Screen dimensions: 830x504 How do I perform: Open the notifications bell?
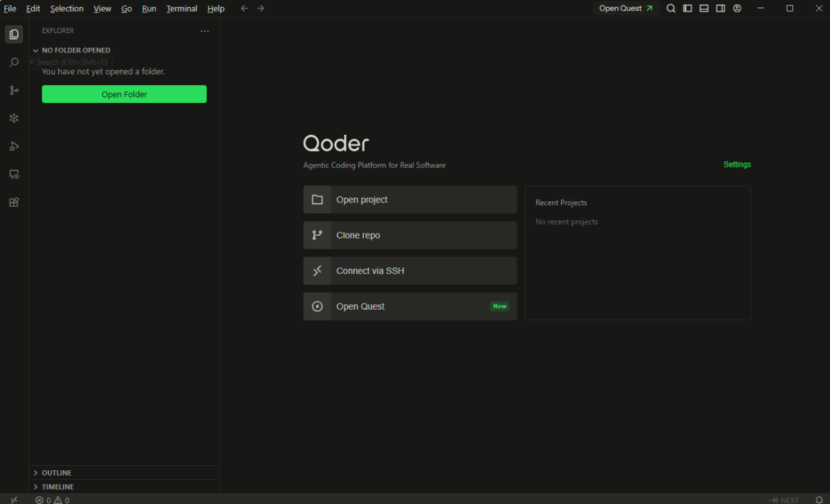(x=818, y=500)
